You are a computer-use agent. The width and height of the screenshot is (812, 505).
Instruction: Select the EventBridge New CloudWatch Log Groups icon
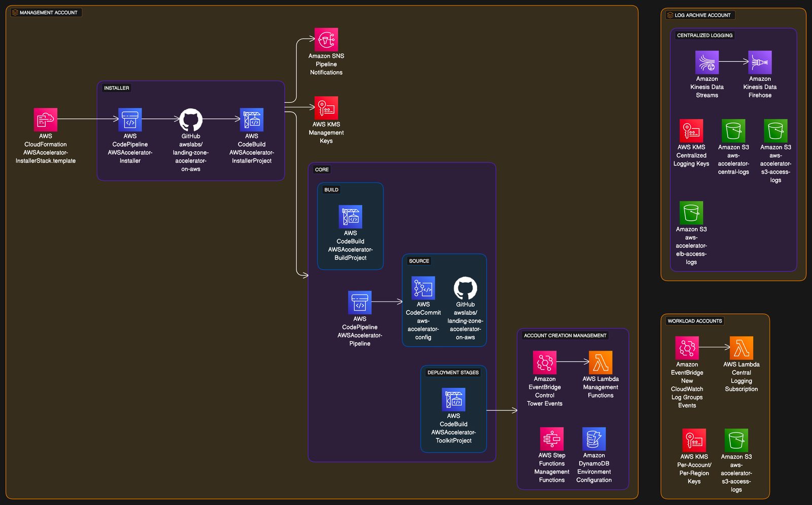(x=687, y=348)
